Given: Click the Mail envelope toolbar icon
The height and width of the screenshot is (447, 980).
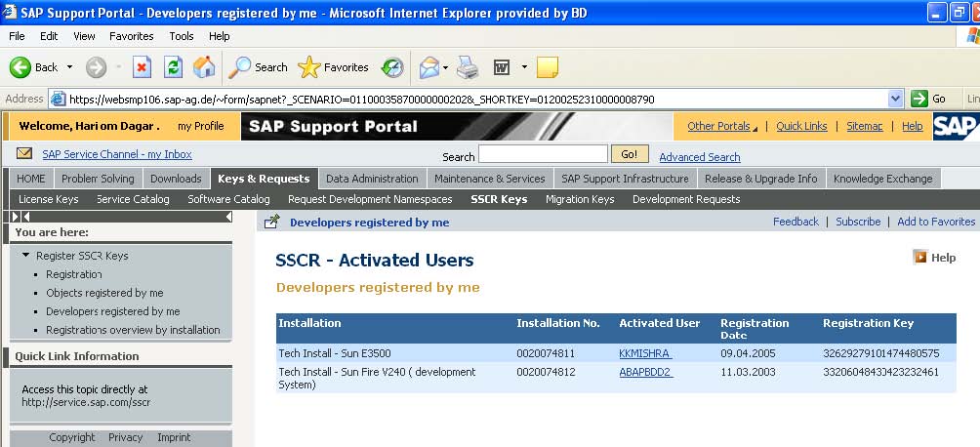Looking at the screenshot, I should click(x=429, y=67).
